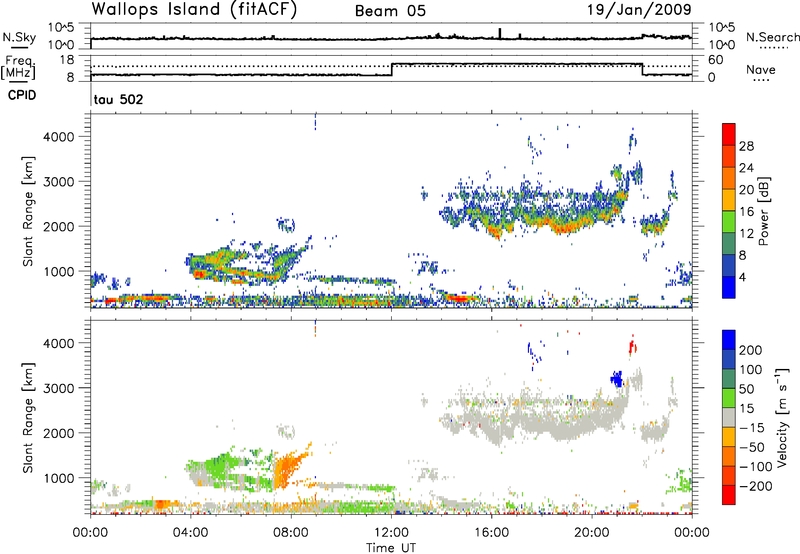Click the "2000" range tick on the velocity panel

click(x=59, y=433)
